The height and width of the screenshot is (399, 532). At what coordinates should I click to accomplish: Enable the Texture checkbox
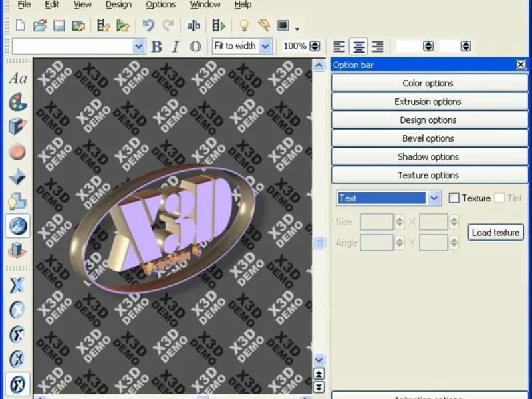click(454, 198)
